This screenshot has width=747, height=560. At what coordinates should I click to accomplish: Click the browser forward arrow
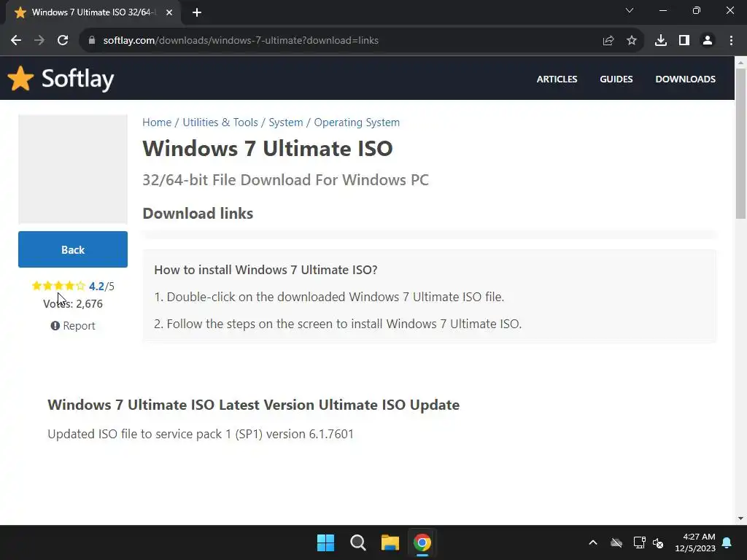point(39,41)
